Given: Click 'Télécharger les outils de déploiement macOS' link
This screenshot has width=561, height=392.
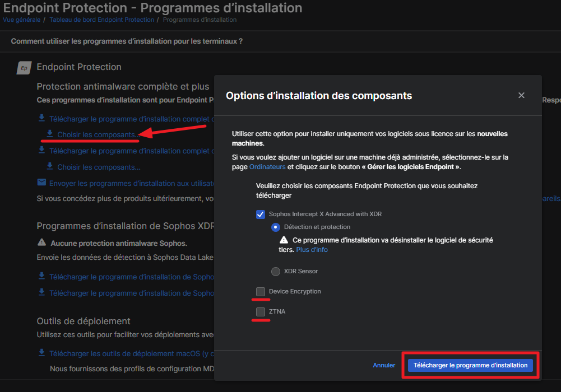Looking at the screenshot, I should [132, 353].
